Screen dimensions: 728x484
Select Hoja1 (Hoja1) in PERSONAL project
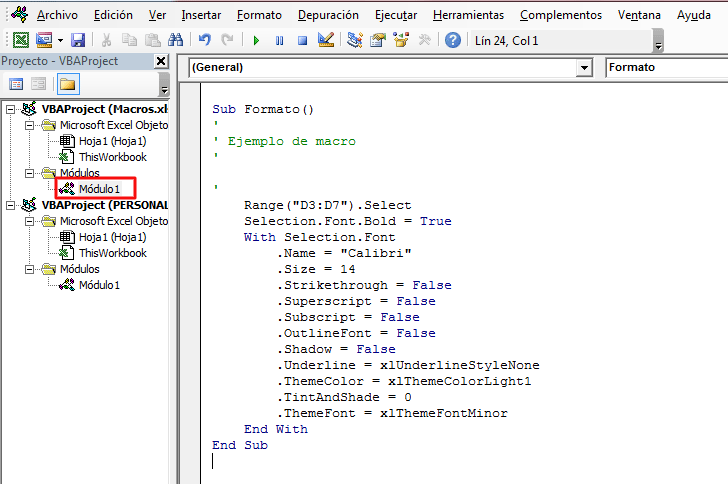[112, 237]
